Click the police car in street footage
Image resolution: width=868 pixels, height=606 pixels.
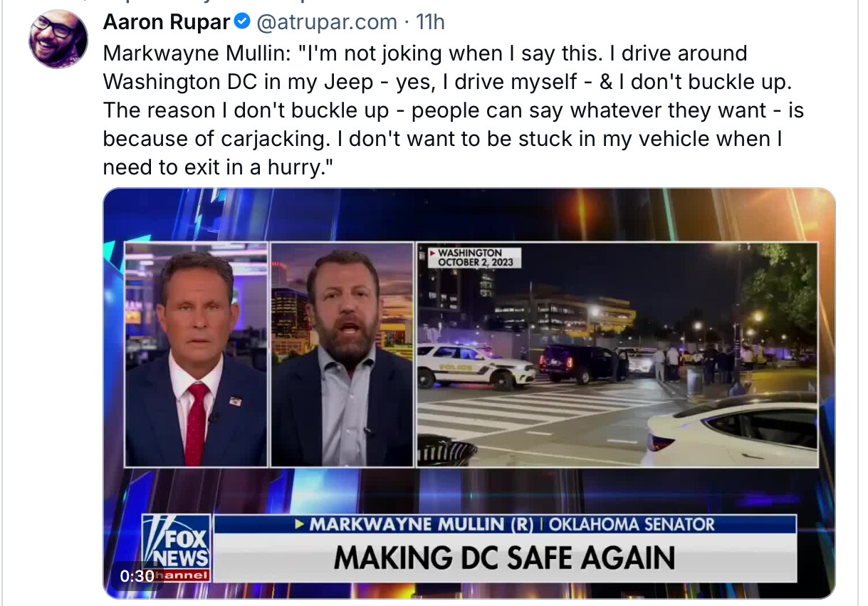474,365
